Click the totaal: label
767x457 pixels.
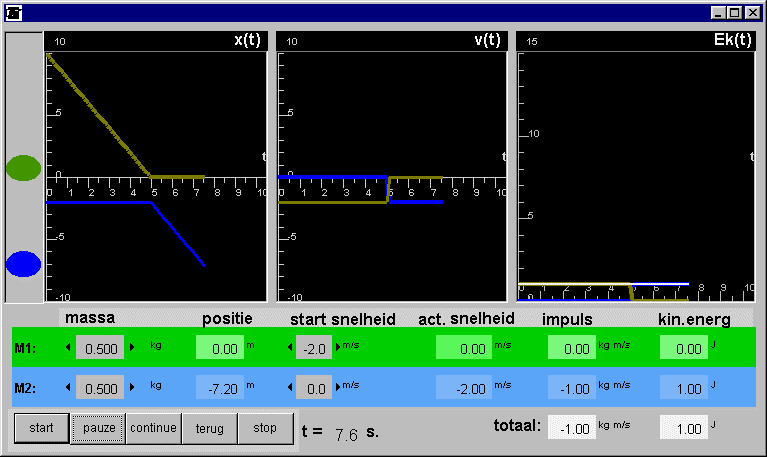pos(517,425)
